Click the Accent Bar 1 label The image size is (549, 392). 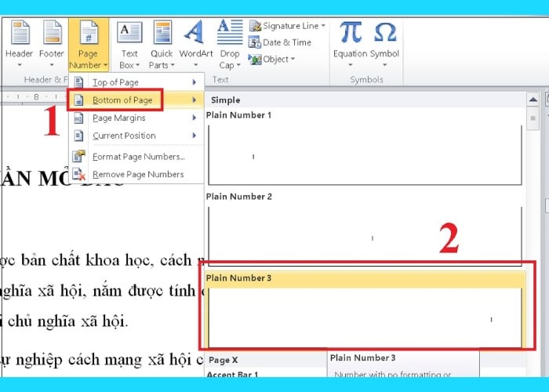click(x=232, y=374)
